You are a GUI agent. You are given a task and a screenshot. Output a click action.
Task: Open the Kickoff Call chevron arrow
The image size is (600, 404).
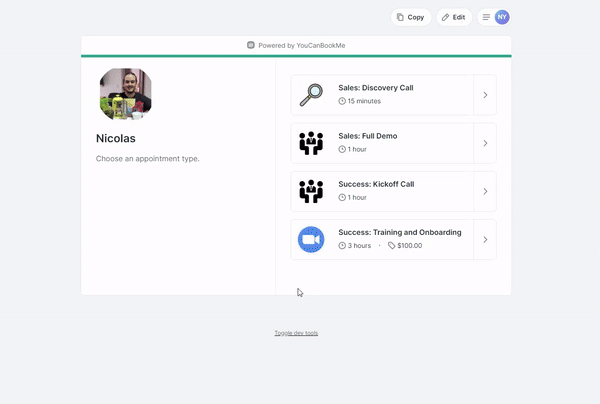(x=485, y=191)
